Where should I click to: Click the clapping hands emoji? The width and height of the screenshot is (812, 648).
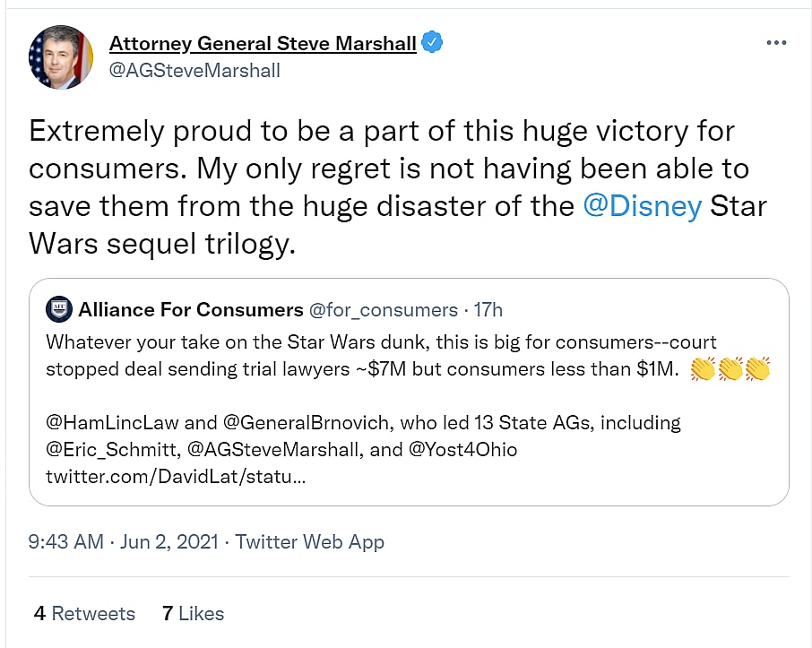(x=731, y=368)
